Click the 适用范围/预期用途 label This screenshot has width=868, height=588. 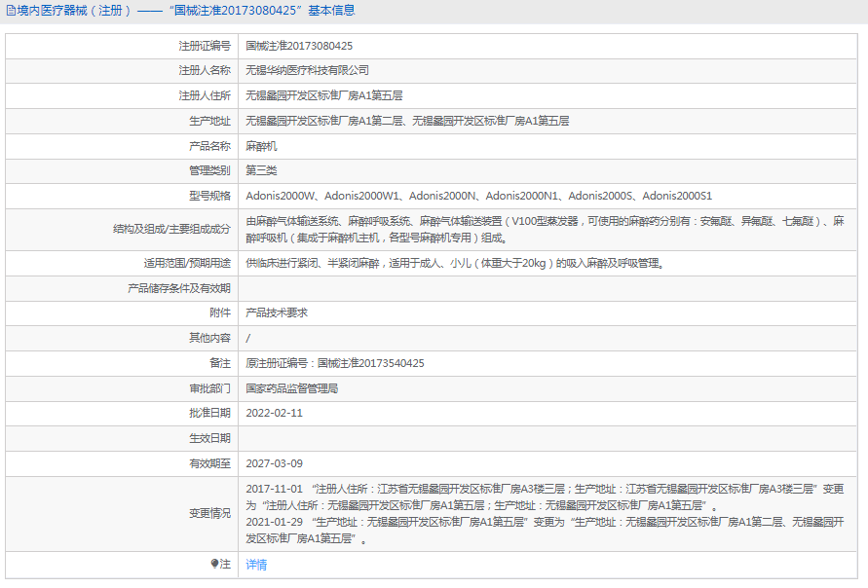(187, 263)
